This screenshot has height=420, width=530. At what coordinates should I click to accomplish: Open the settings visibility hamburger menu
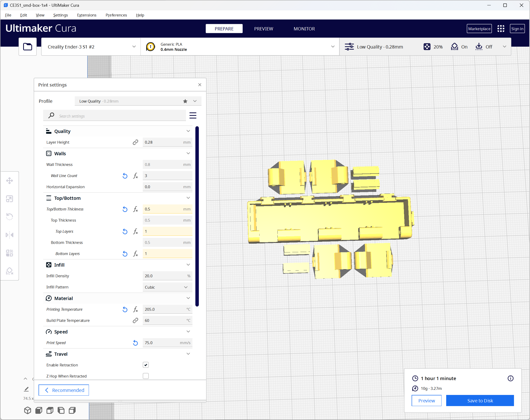click(x=193, y=116)
